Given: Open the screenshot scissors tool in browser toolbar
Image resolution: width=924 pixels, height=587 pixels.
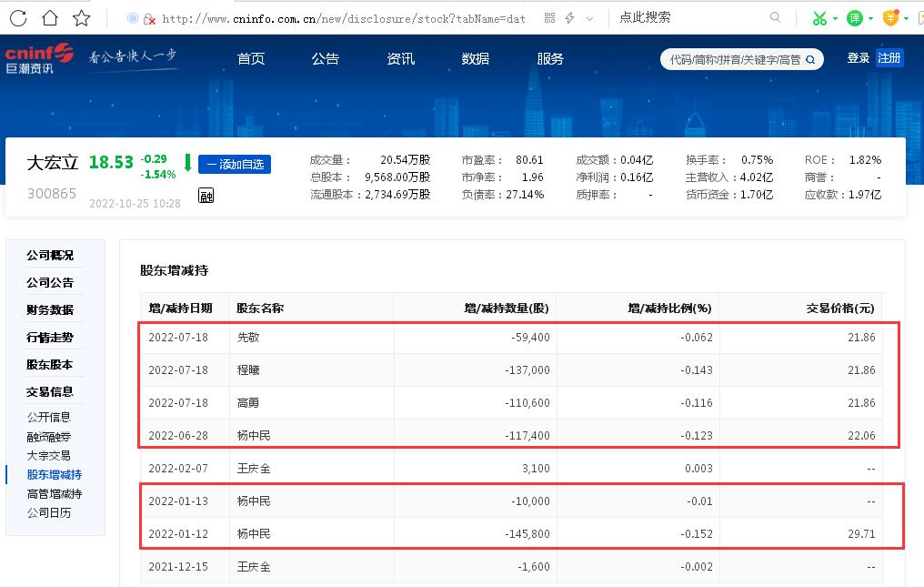Looking at the screenshot, I should click(x=819, y=16).
